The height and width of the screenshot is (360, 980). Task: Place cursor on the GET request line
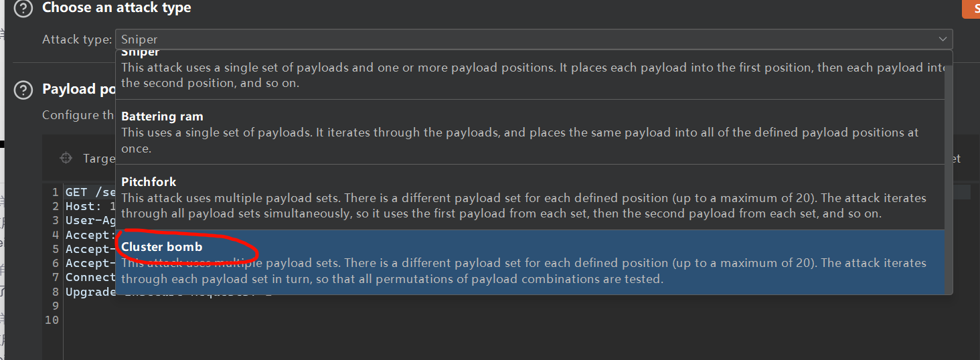[x=88, y=193]
